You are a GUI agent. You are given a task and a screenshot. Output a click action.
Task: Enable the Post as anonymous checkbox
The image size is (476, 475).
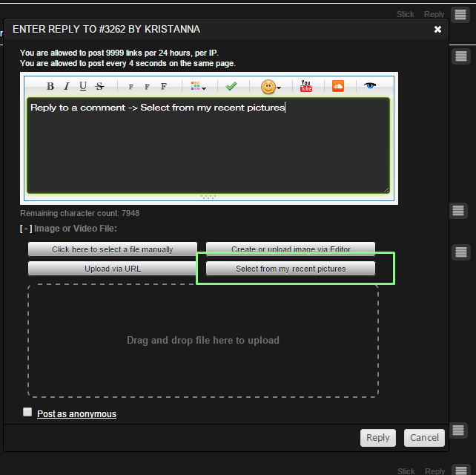(27, 412)
